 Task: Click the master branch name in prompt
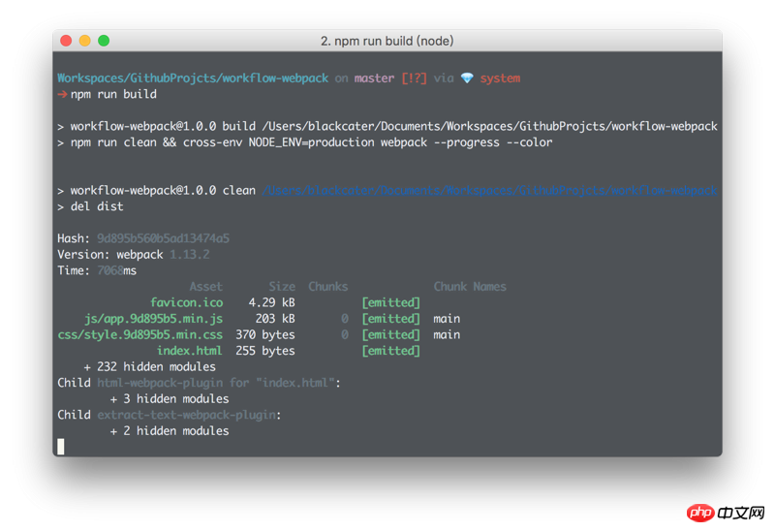[374, 78]
